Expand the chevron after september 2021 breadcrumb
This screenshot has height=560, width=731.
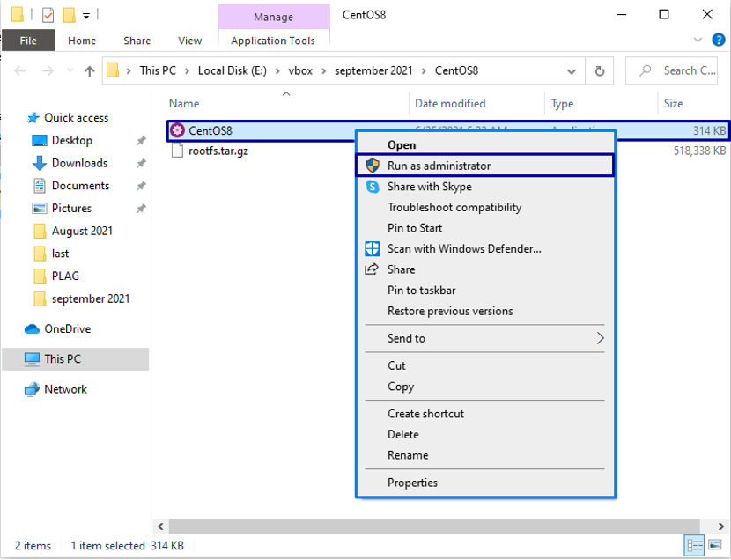tap(424, 71)
